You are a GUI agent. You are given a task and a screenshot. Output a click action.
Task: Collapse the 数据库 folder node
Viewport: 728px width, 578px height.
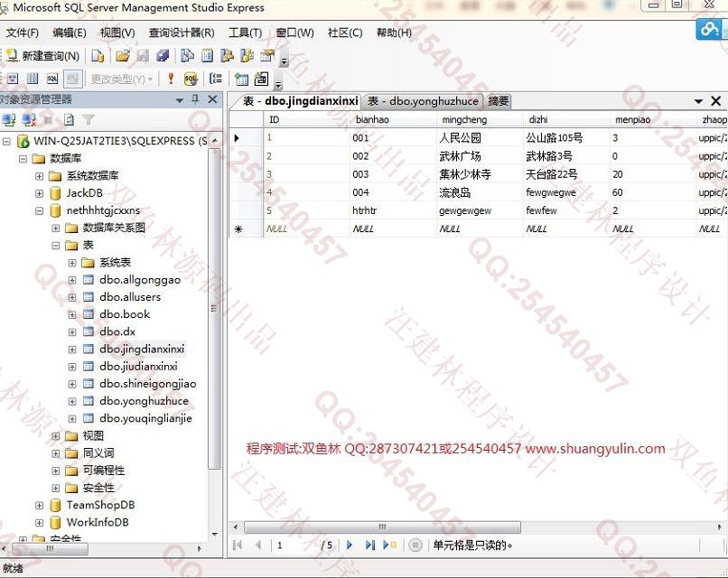[x=23, y=159]
